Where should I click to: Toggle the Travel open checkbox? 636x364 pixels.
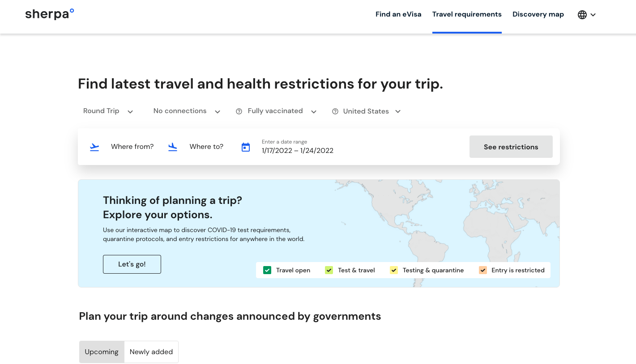point(267,270)
